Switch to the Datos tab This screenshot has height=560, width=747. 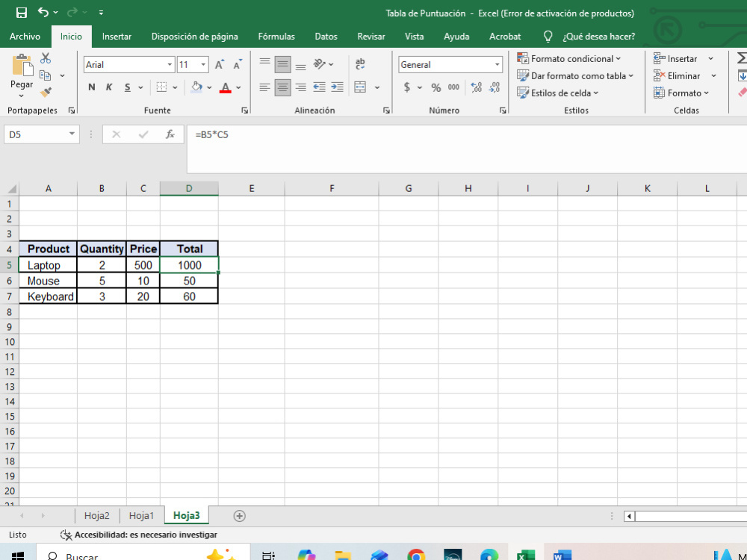pyautogui.click(x=326, y=36)
